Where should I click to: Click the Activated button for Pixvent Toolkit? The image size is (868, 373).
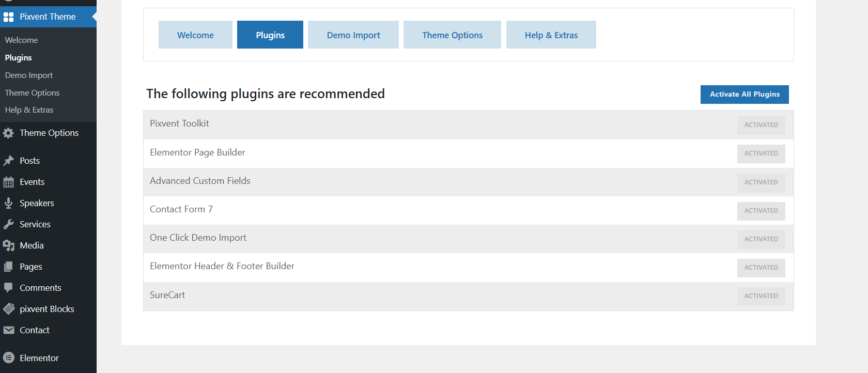(761, 125)
